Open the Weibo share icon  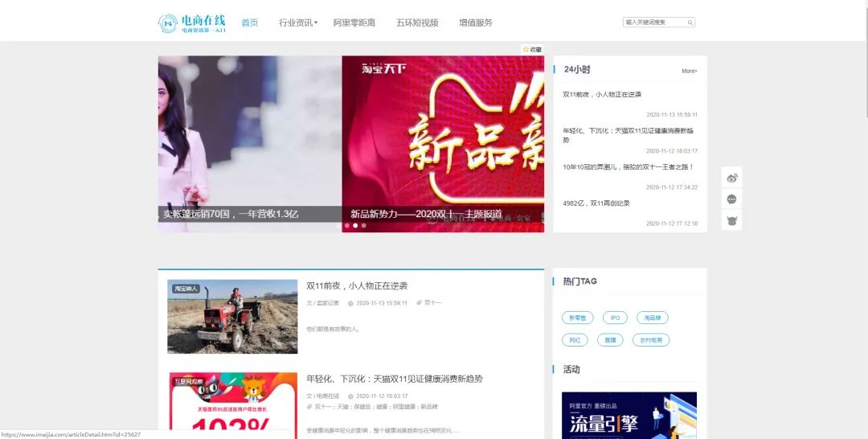coord(732,178)
